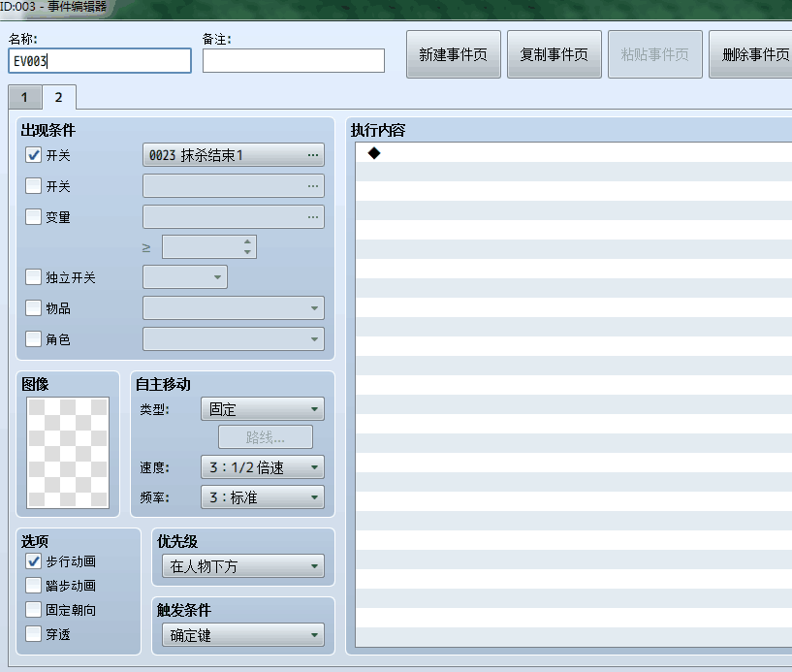This screenshot has height=672, width=792.
Task: Enable the 角色 condition checkbox
Action: pos(33,338)
